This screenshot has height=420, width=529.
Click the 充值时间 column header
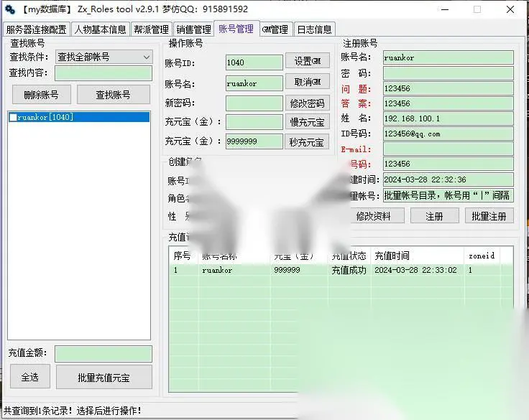418,256
